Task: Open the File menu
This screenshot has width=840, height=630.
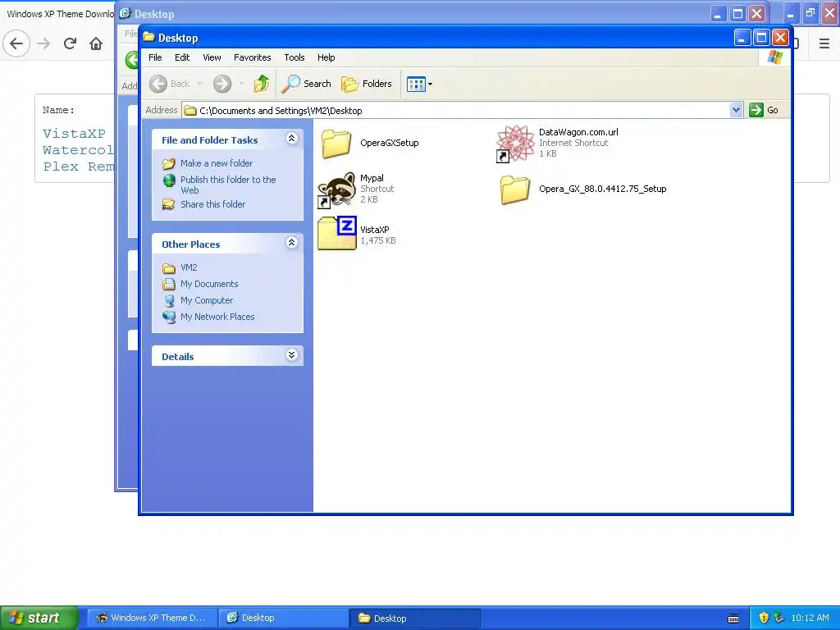Action: click(155, 57)
